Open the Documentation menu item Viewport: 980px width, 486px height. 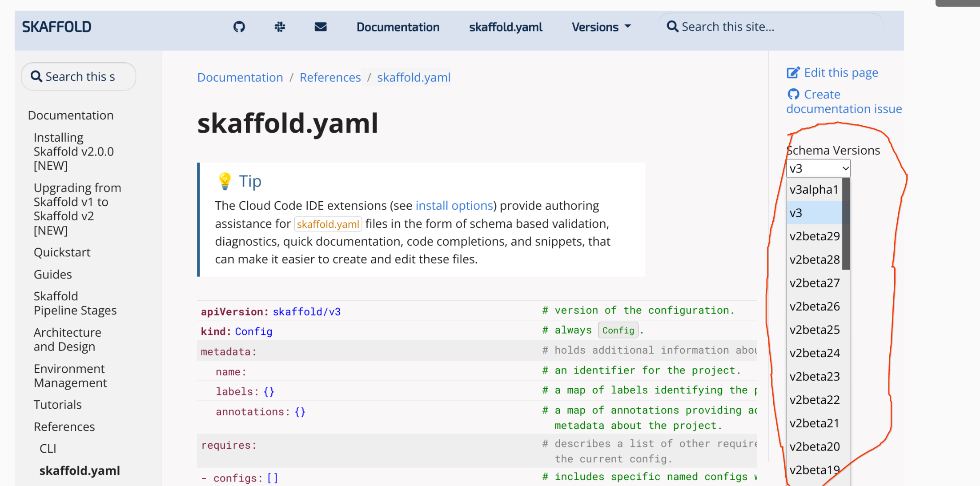398,27
